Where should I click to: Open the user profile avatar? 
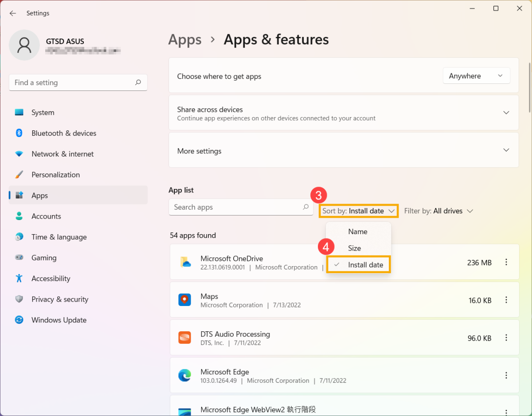(x=24, y=45)
